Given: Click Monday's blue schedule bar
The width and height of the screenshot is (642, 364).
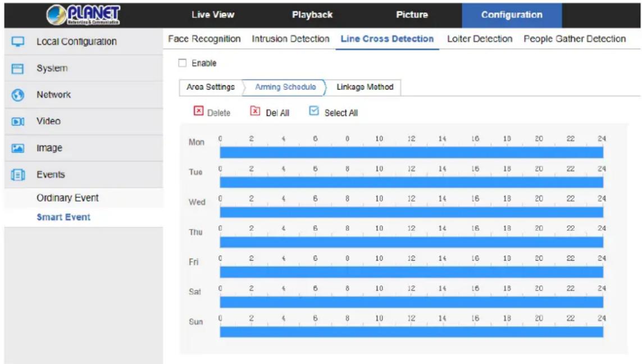Looking at the screenshot, I should point(411,153).
